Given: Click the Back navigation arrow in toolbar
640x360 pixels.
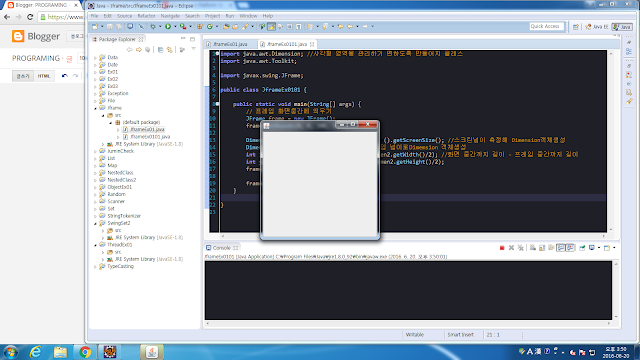Looking at the screenshot, I should (x=350, y=27).
